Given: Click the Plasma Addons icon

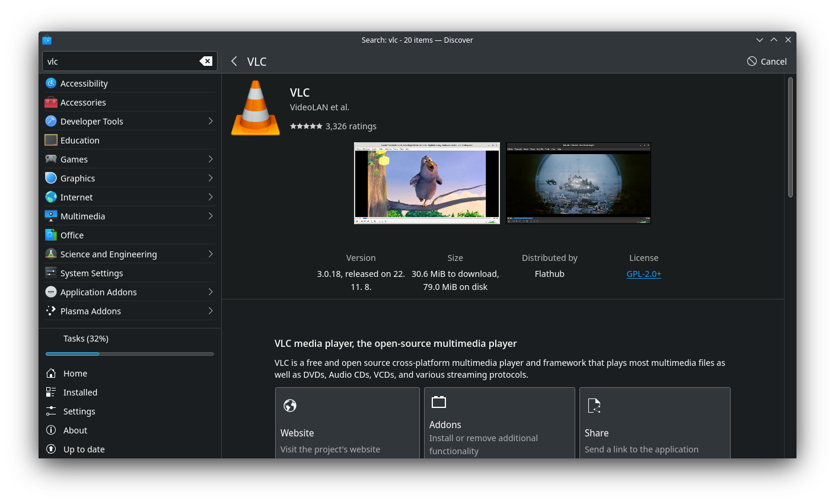Looking at the screenshot, I should point(51,311).
